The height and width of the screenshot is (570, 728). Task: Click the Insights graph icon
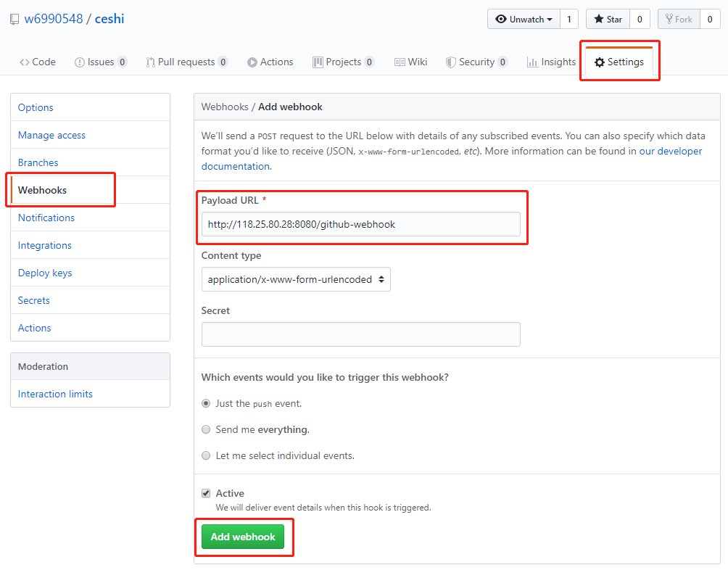click(x=532, y=62)
